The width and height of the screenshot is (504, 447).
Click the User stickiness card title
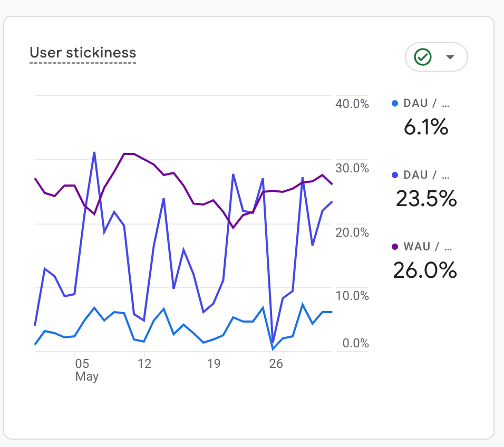coord(83,53)
